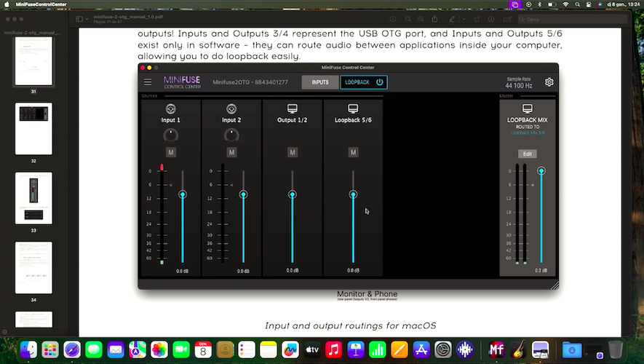The image size is (644, 364).
Task: Open the MiniFuse app in the Dock
Action: coord(497,350)
